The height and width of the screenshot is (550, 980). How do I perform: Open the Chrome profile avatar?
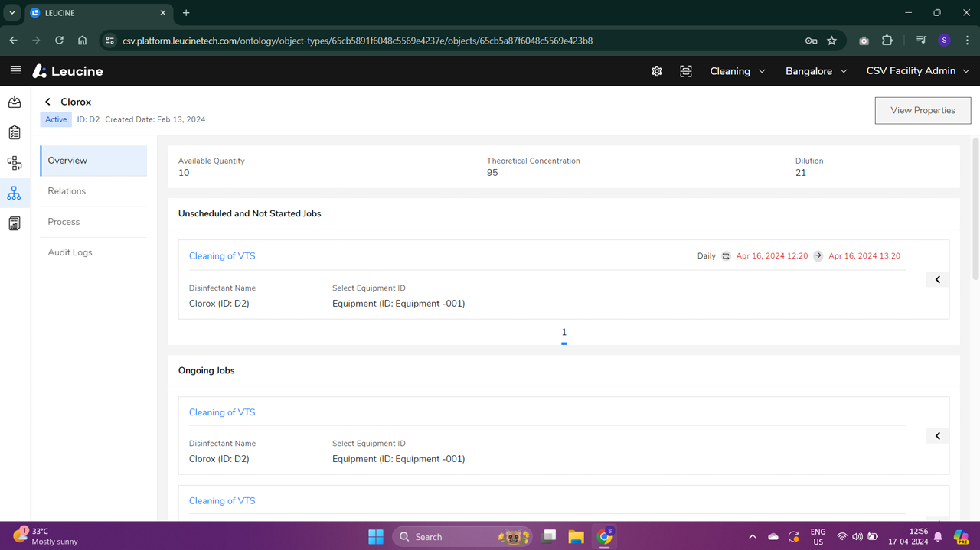click(944, 41)
